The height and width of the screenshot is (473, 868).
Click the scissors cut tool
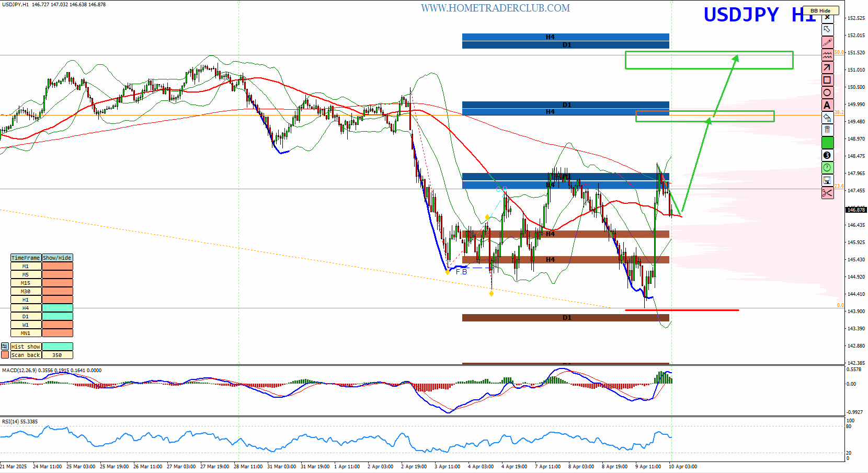(x=827, y=193)
